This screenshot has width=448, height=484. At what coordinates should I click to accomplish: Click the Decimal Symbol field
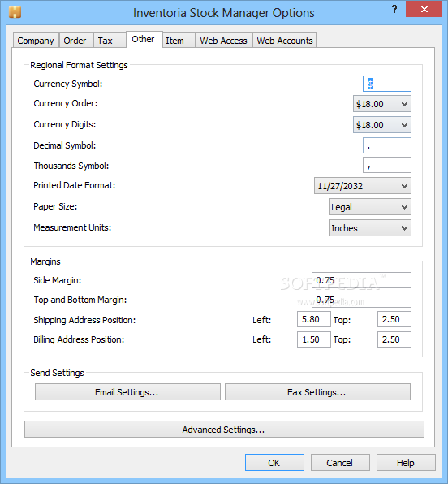387,145
